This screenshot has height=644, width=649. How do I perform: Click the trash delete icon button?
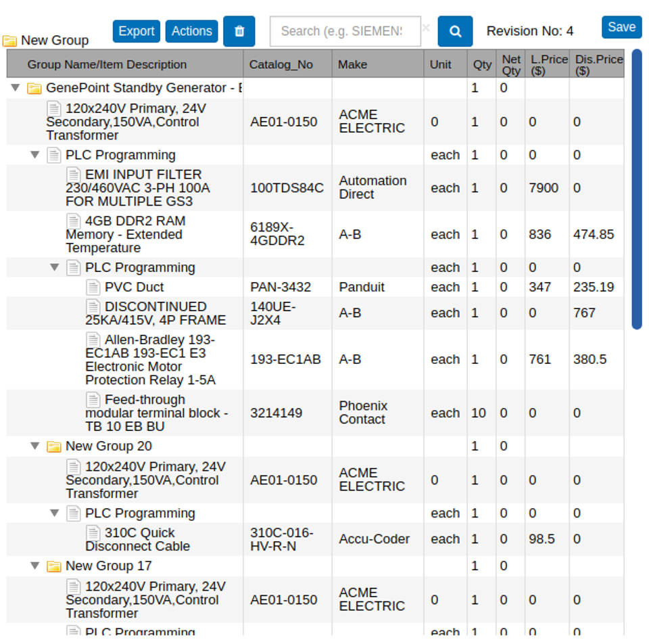239,32
